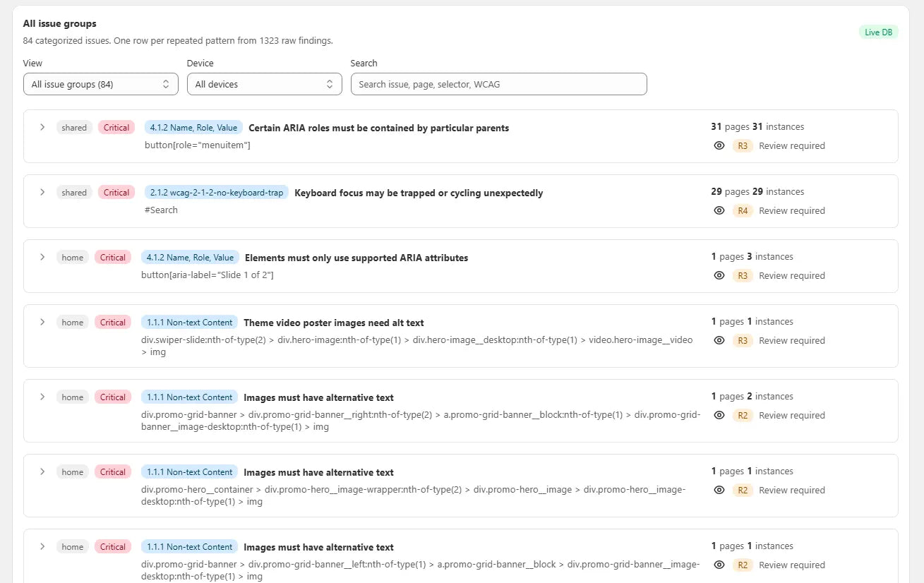
Task: Click R2 badge in promo-grid-banner__left row
Action: click(x=743, y=565)
